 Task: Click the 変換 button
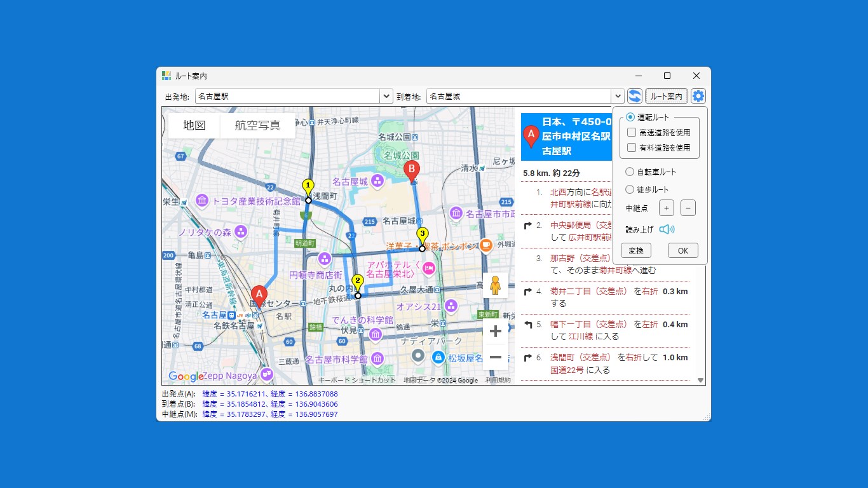tap(636, 250)
